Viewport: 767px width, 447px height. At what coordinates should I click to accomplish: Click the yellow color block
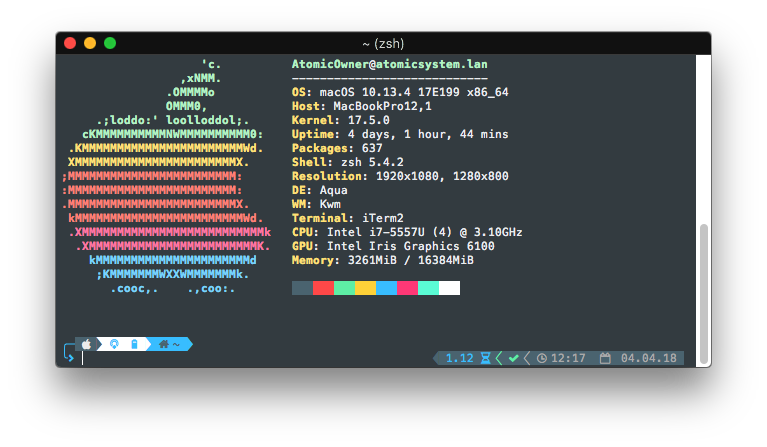tap(365, 288)
